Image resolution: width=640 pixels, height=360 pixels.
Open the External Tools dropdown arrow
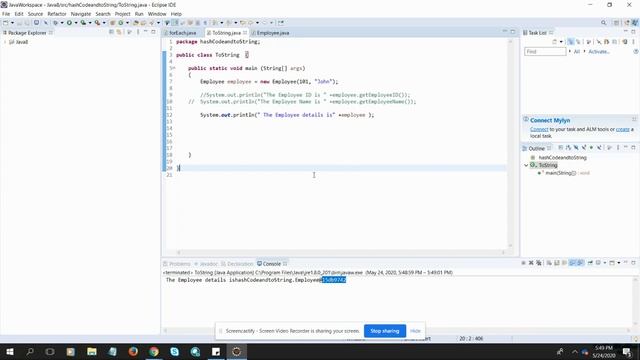click(x=104, y=23)
